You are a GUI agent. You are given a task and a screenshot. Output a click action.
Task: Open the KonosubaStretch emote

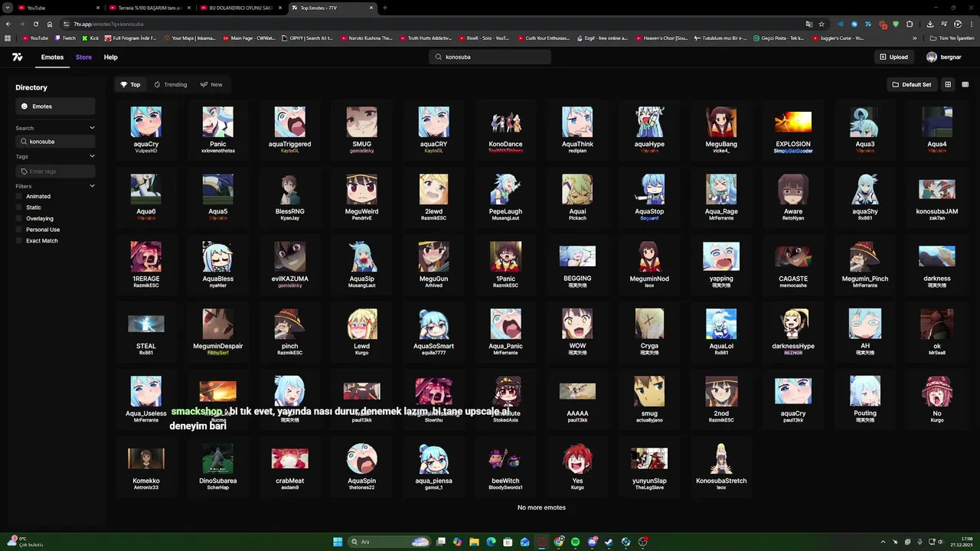point(721,465)
